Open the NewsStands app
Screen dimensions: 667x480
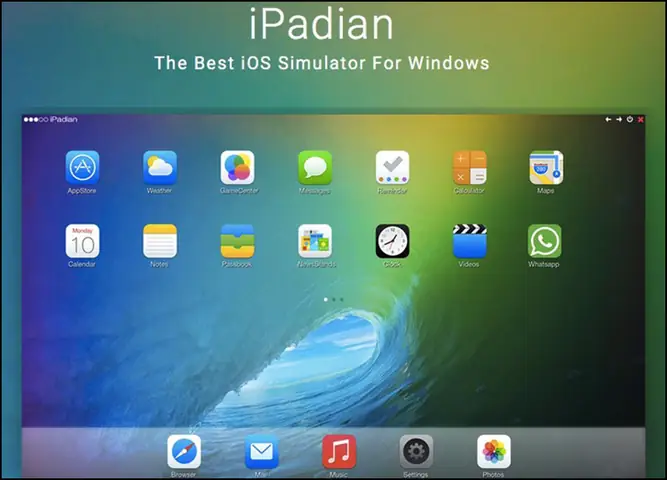315,241
